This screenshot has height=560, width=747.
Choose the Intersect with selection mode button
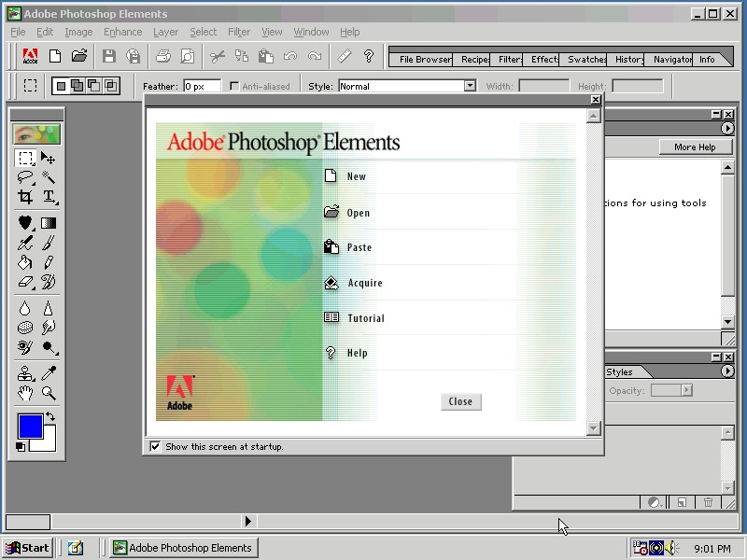(x=110, y=86)
